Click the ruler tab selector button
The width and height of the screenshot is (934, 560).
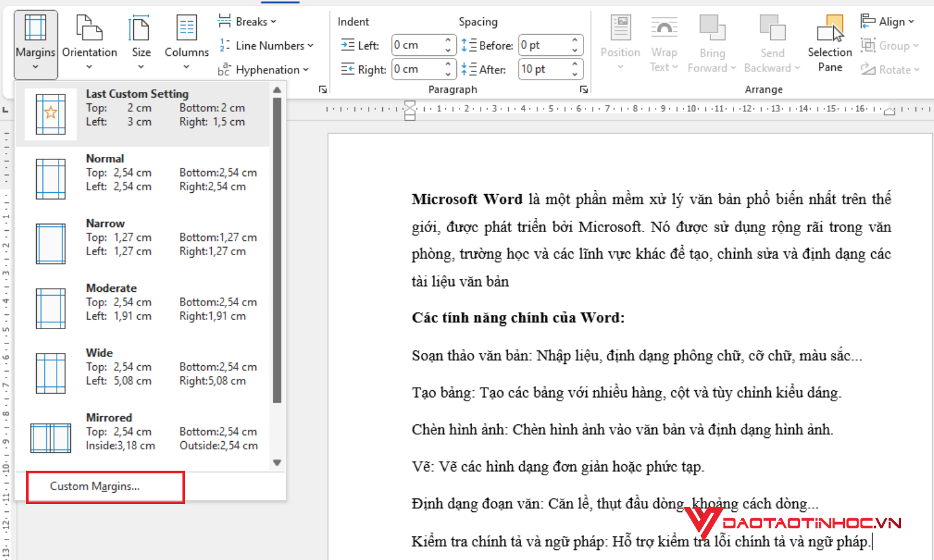(6, 110)
